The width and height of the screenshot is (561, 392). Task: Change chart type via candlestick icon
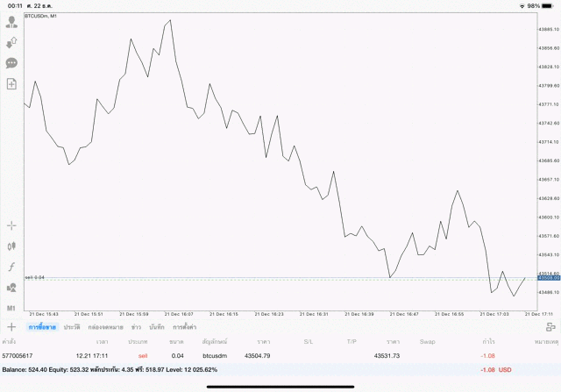click(x=11, y=246)
